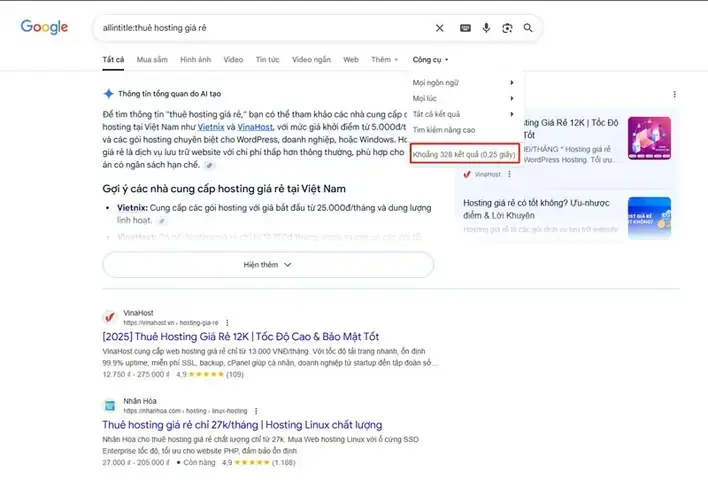Clear the search box with the X icon
Image resolution: width=708 pixels, height=480 pixels.
(x=440, y=28)
